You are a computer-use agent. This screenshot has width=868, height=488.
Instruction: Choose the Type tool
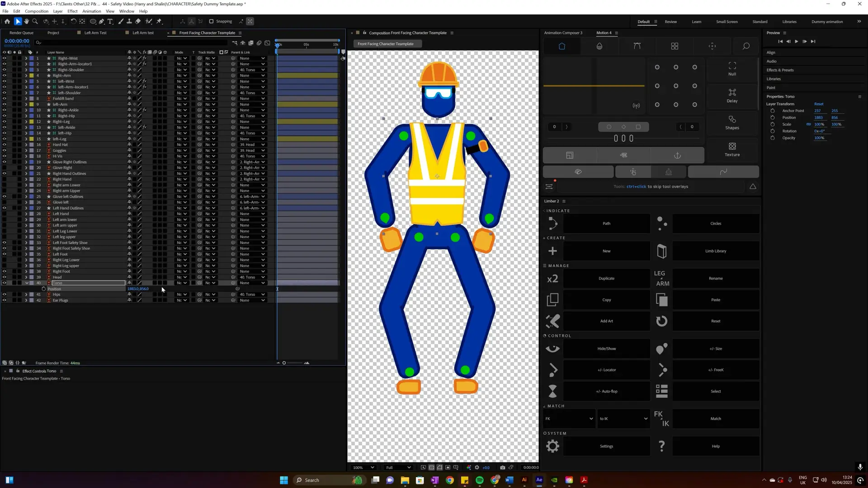coord(110,21)
